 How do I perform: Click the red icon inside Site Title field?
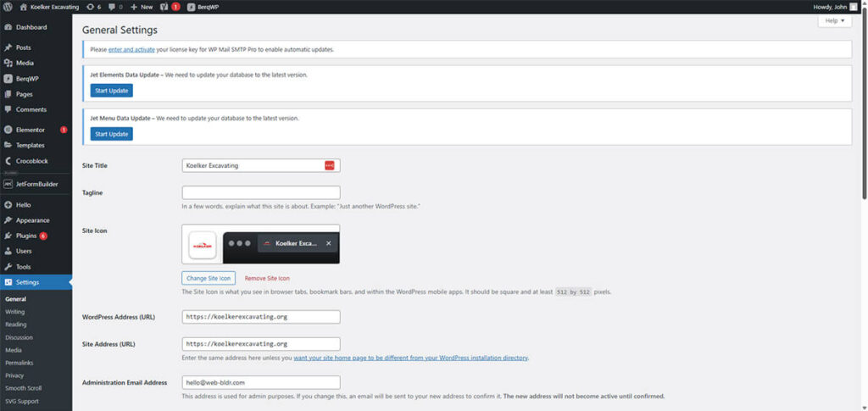click(x=330, y=165)
